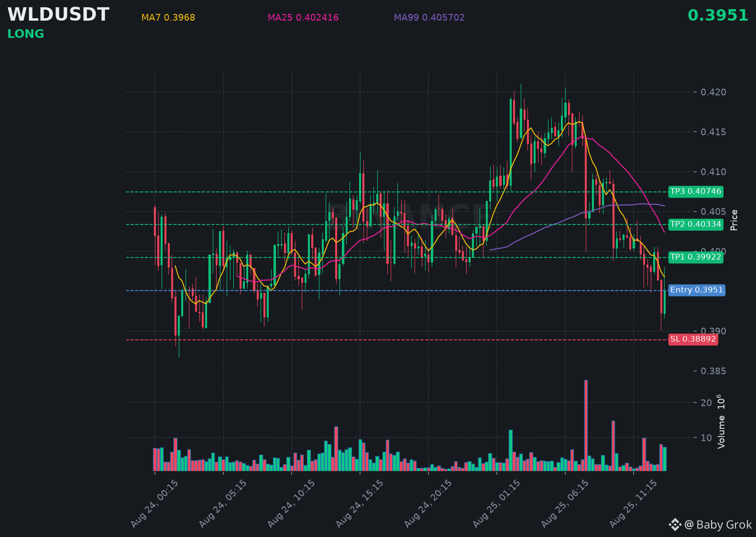Viewport: 756px width, 537px height.
Task: Click the @ Baby Grok credit text
Action: point(718,525)
